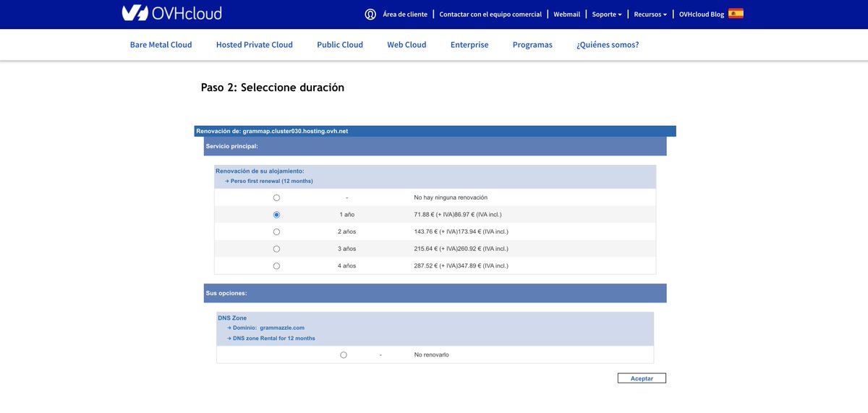Select the 'No renovarlo' DNS zone radio
The height and width of the screenshot is (413, 868).
click(343, 355)
